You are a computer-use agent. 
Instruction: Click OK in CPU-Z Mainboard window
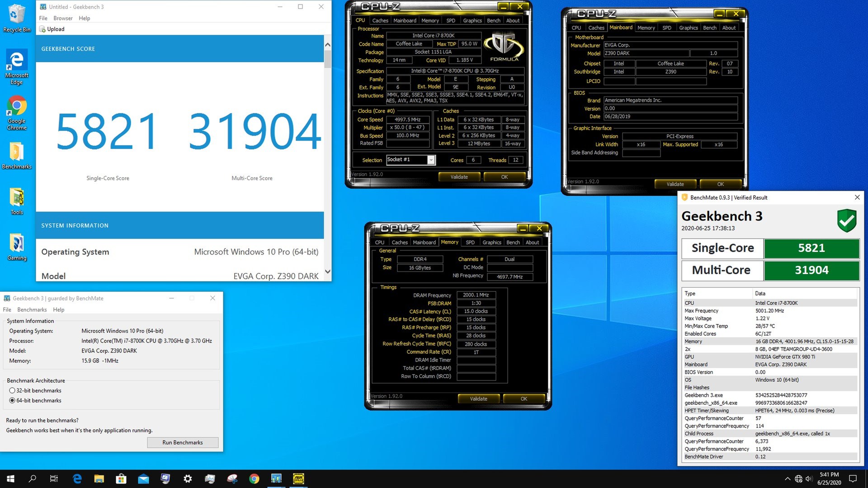pyautogui.click(x=720, y=184)
